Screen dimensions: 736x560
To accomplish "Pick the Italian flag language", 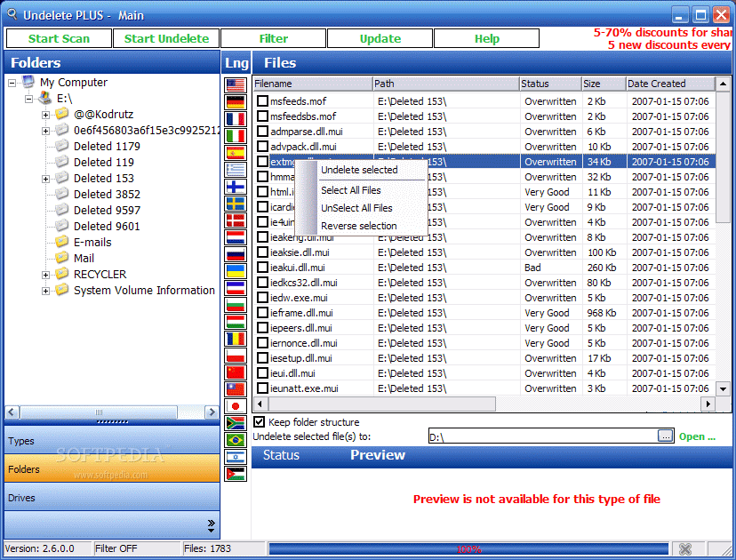I will click(x=236, y=136).
